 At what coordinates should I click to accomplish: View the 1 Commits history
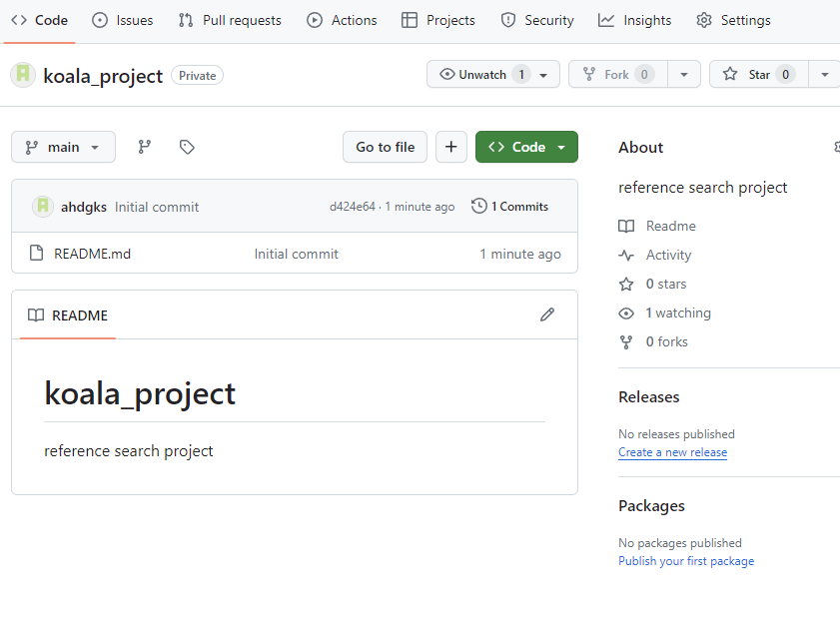pyautogui.click(x=510, y=207)
